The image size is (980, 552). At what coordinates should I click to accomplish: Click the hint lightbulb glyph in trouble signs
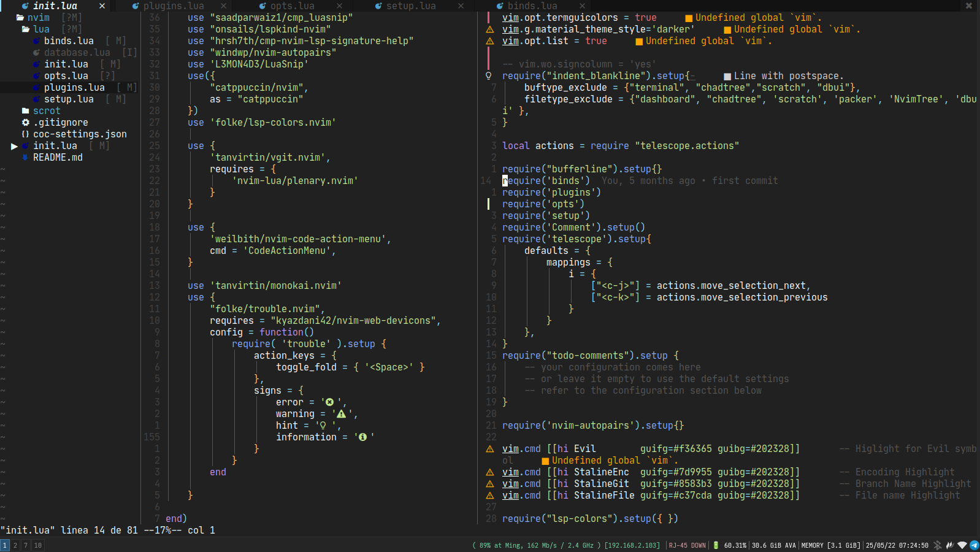click(323, 426)
